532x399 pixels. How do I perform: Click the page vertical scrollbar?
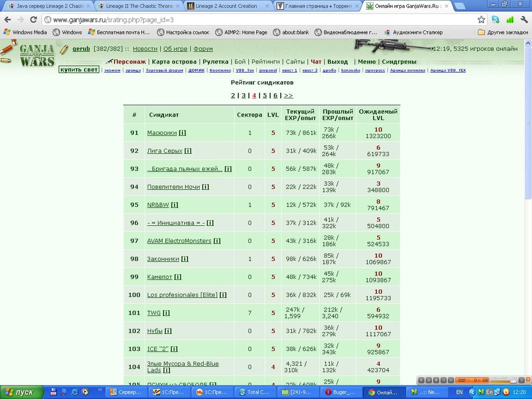click(528, 123)
